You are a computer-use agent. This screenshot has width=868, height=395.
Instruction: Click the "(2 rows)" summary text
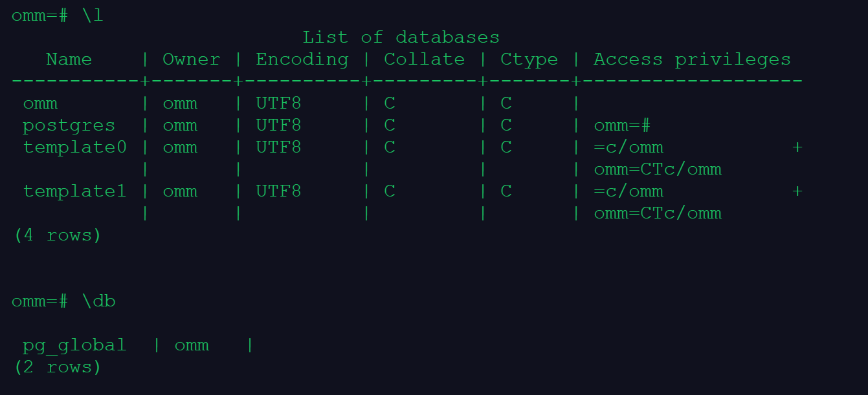(x=57, y=367)
